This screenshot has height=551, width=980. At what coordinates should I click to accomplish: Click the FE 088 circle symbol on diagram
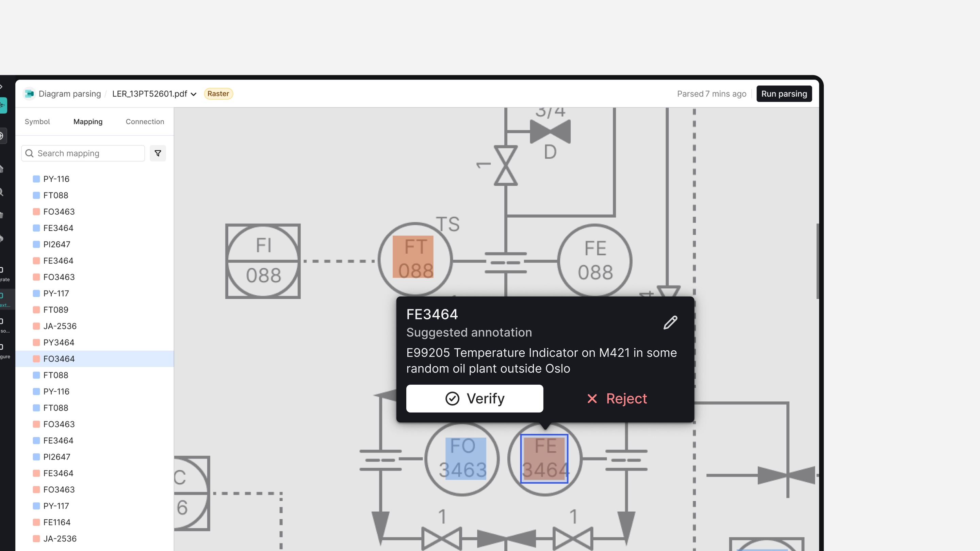(595, 261)
